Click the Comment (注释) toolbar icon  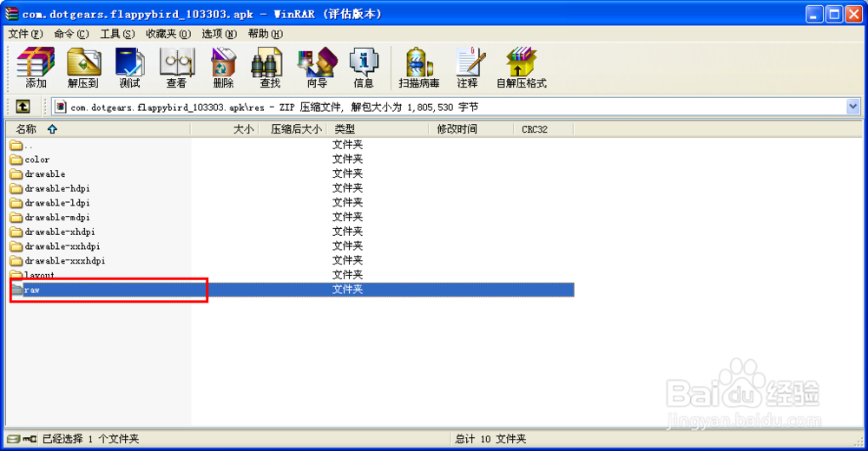coord(469,68)
